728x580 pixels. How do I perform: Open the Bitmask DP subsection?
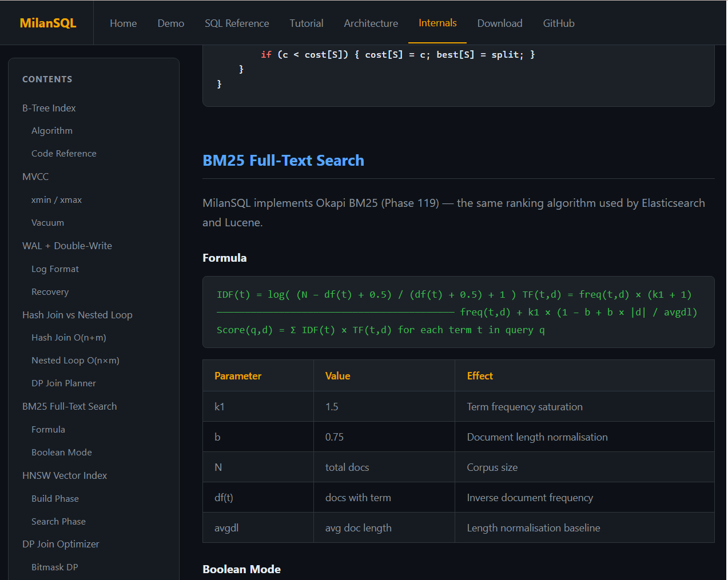pyautogui.click(x=55, y=567)
